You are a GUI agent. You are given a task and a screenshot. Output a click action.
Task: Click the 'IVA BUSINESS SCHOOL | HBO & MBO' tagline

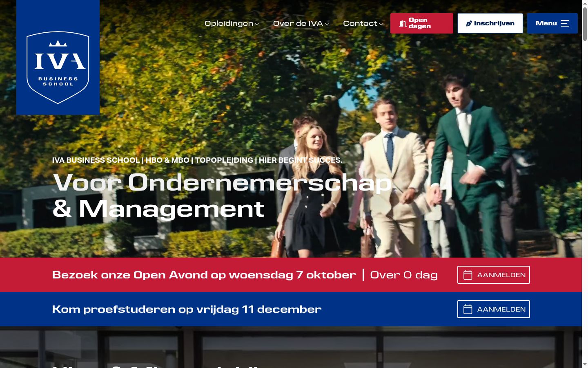click(197, 160)
